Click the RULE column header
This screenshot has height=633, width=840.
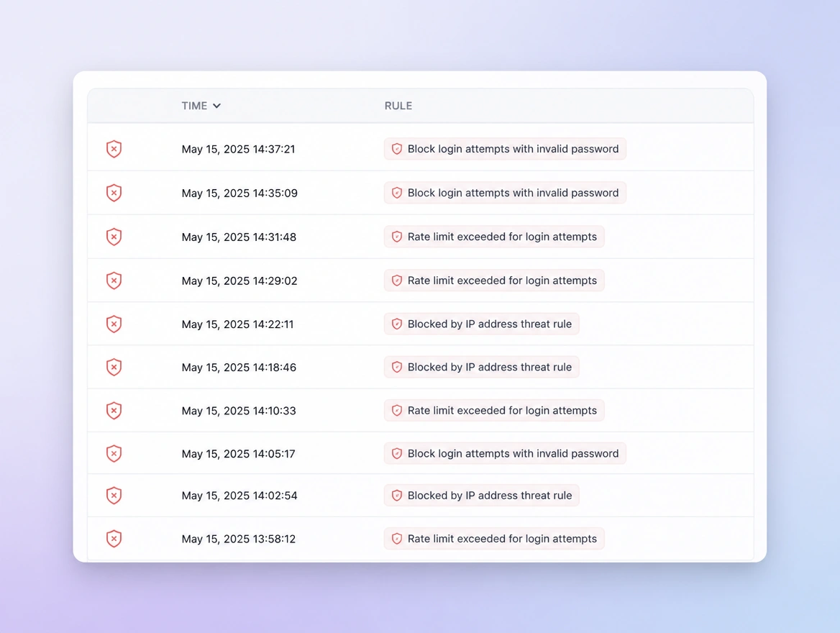pyautogui.click(x=398, y=106)
